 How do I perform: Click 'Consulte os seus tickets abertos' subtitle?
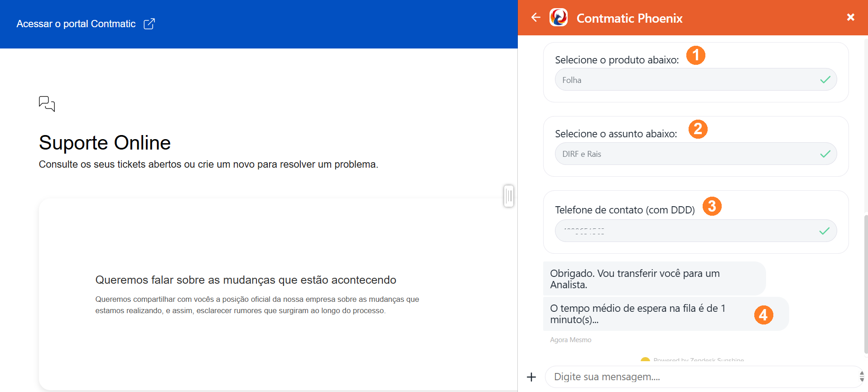[x=208, y=165]
